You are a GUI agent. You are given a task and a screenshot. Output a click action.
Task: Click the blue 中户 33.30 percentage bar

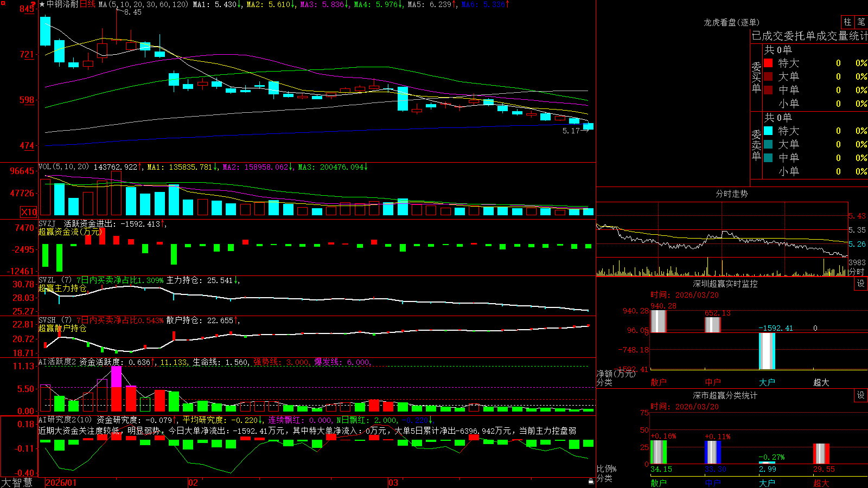[712, 452]
